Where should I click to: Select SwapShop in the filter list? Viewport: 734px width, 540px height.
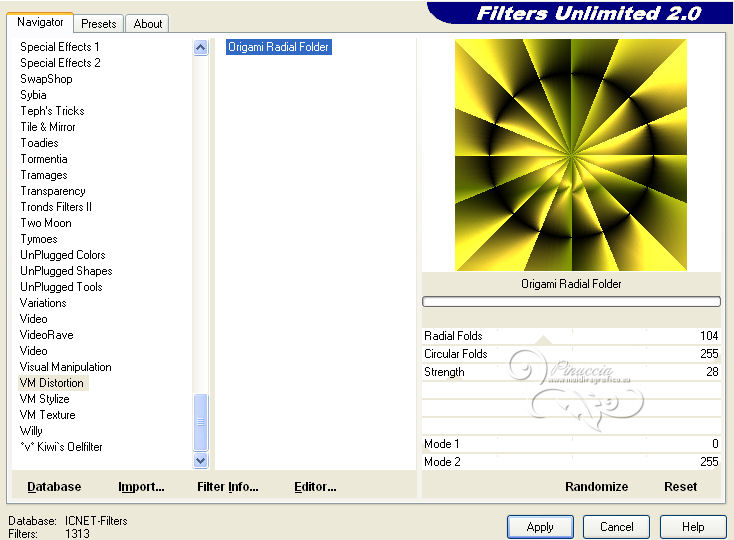pos(46,79)
